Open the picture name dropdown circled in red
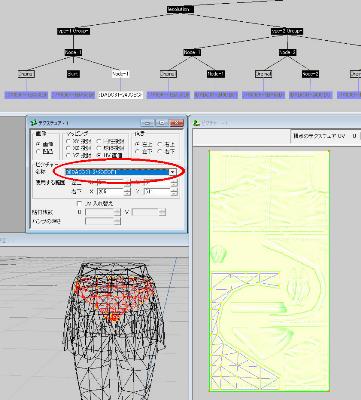 [172, 172]
